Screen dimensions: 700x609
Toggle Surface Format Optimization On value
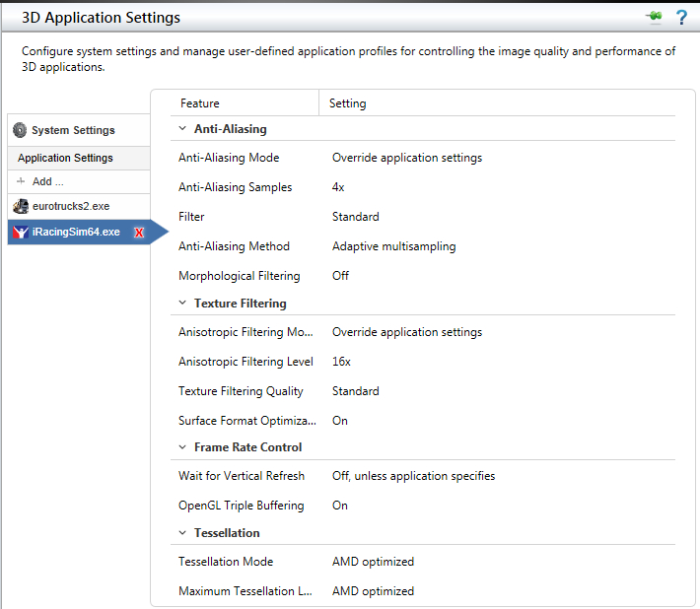(339, 421)
